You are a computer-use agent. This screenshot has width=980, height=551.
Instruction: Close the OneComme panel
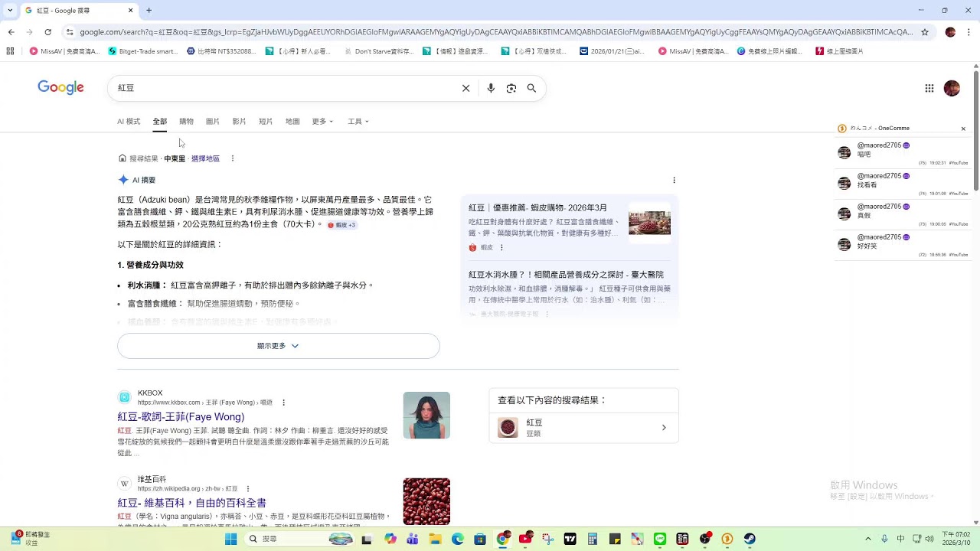(963, 129)
